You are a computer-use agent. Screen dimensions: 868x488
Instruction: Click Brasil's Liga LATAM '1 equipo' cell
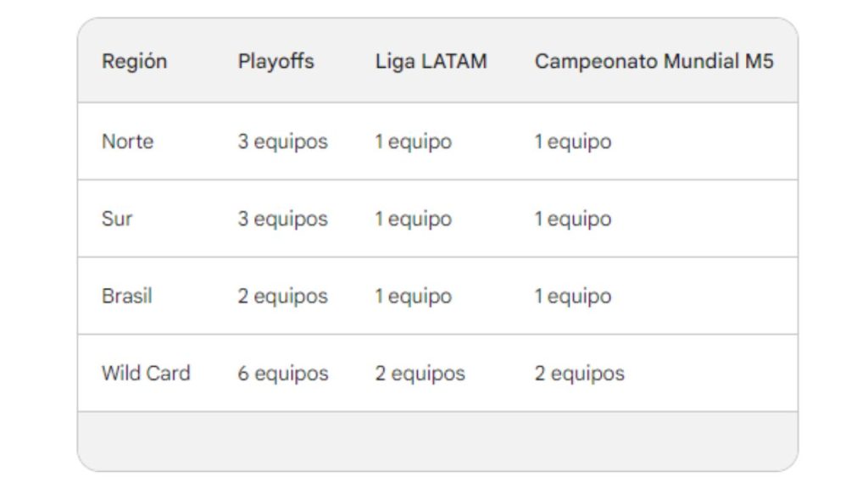pos(414,297)
